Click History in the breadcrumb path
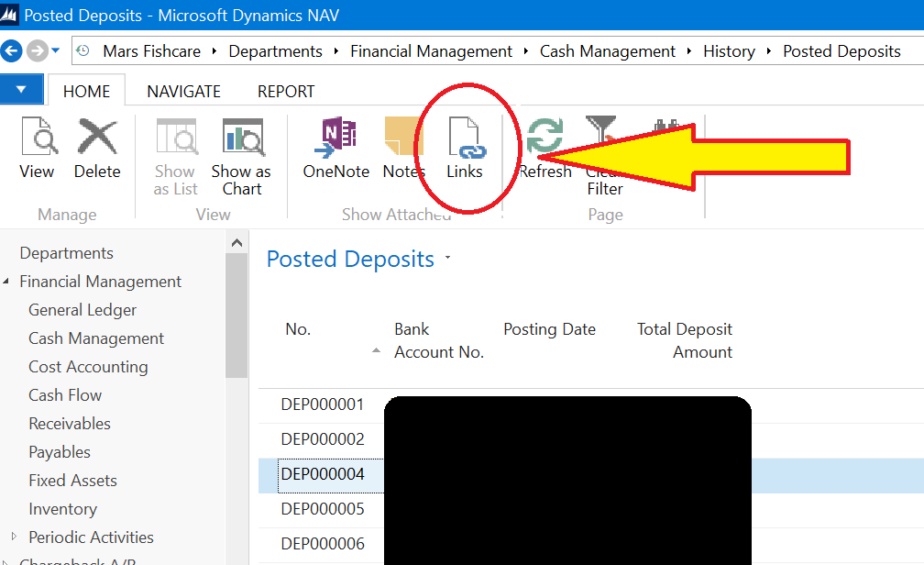This screenshot has width=924, height=565. [x=729, y=51]
